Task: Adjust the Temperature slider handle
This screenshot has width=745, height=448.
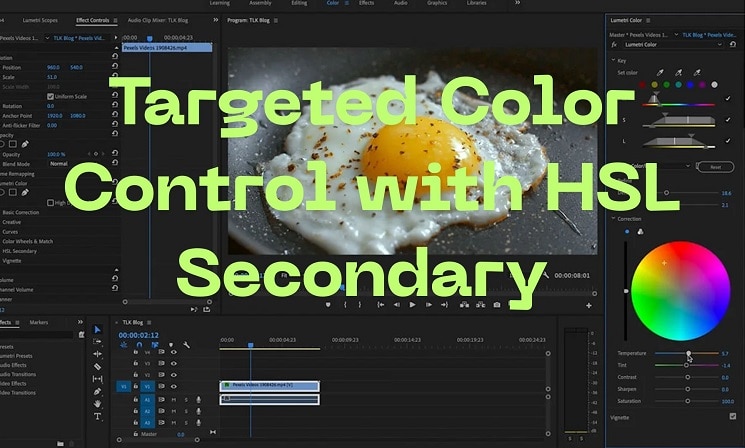Action: coord(688,353)
